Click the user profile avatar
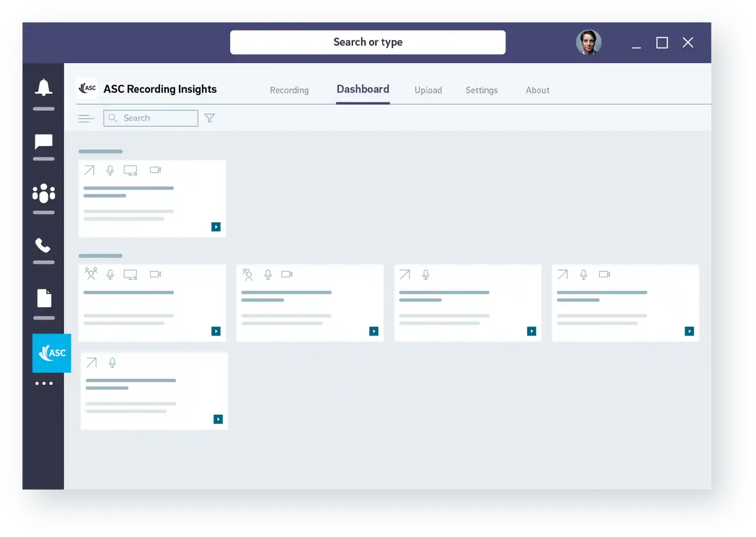This screenshot has height=537, width=756. coord(589,42)
